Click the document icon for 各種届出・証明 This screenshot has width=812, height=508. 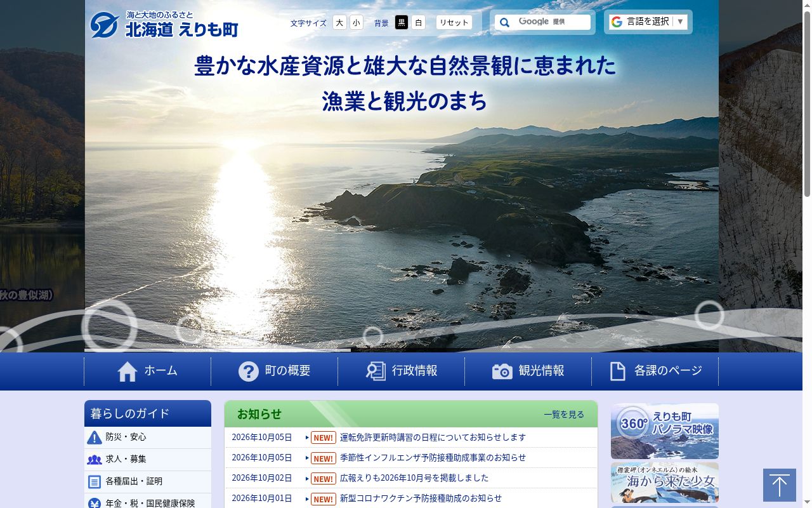[x=95, y=482]
